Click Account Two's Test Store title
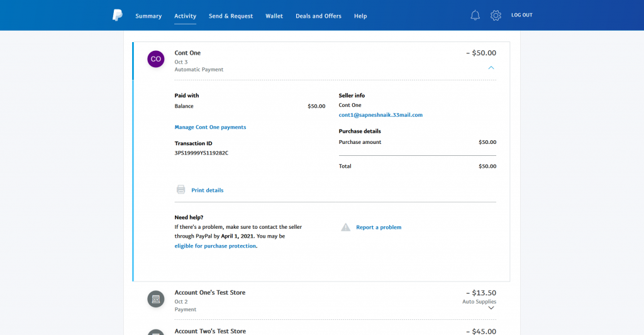 click(x=210, y=331)
